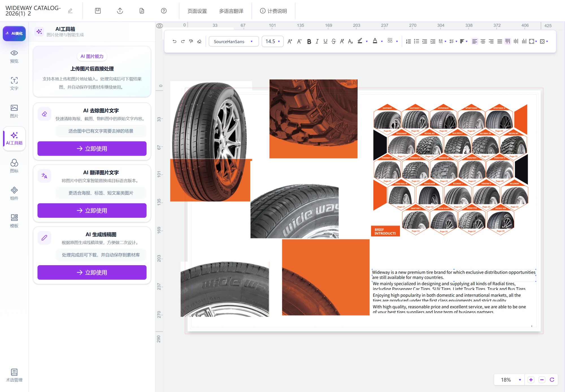Screen dimensions: 565x392
Task: Apply subscript formatting
Action: pyautogui.click(x=350, y=42)
